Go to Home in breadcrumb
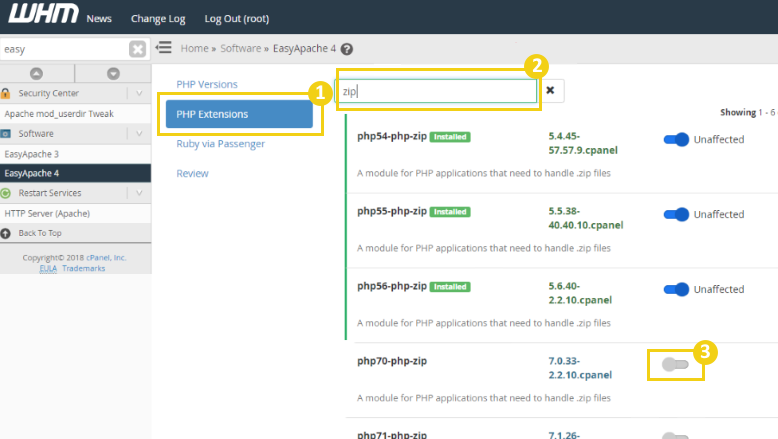Viewport: 778px width, 439px height. click(194, 49)
